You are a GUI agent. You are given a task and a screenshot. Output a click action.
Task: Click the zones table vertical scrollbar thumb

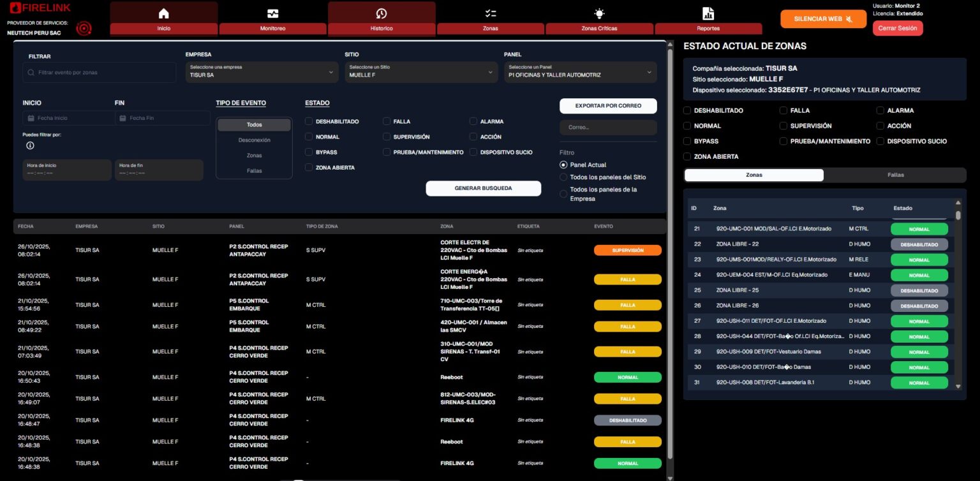click(958, 216)
